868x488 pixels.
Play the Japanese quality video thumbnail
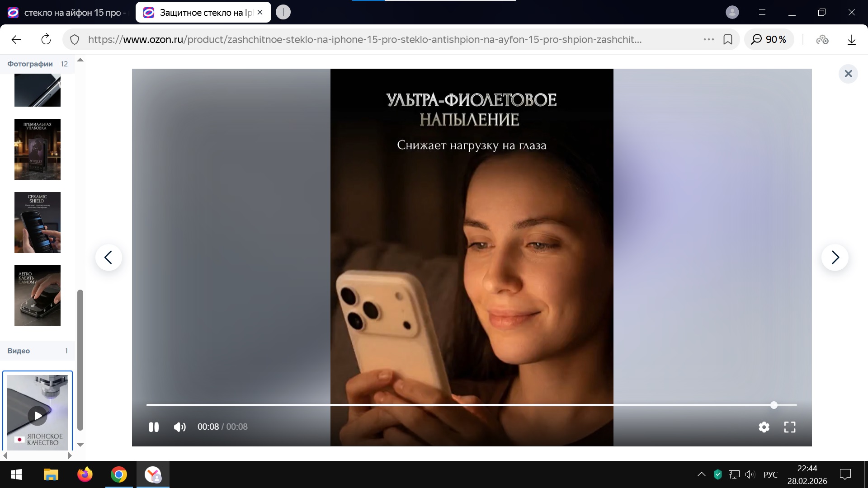point(38,415)
